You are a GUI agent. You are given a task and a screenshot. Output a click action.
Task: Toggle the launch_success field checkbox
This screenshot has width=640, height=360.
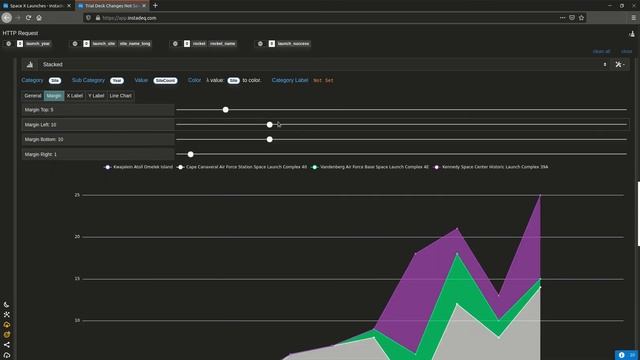(x=272, y=44)
